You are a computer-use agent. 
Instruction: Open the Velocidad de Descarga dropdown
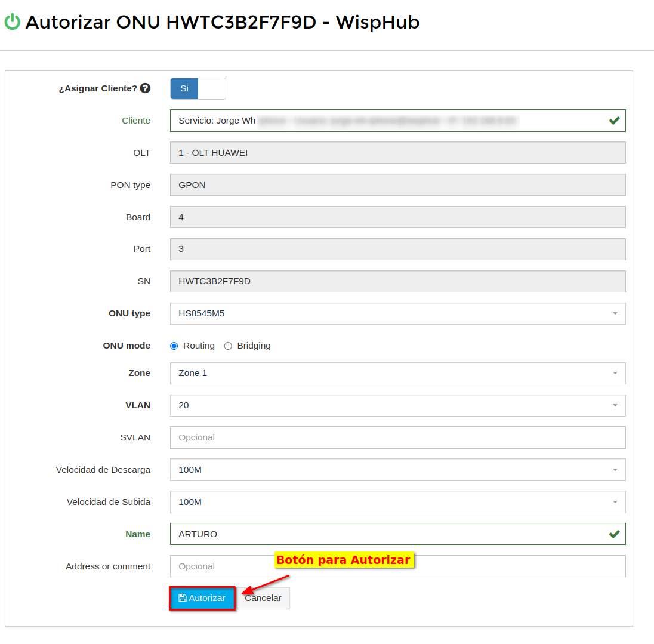pyautogui.click(x=397, y=470)
